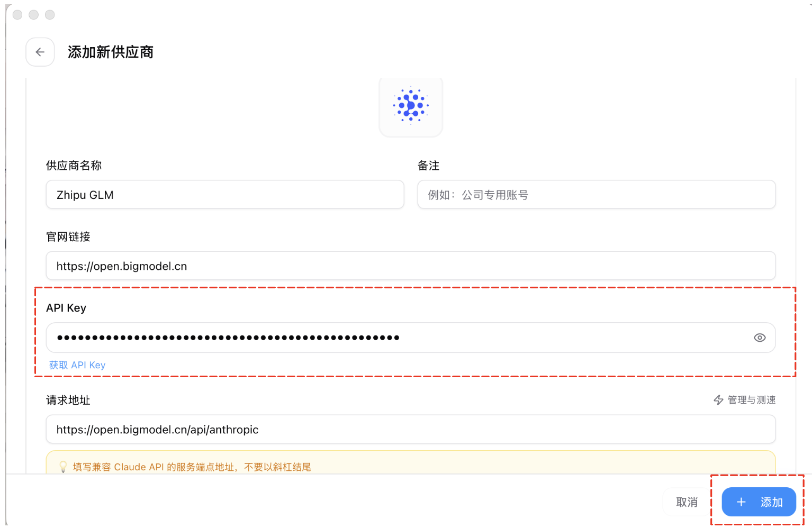Image resolution: width=812 pixels, height=528 pixels.
Task: Toggle API Key visibility to reveal the key
Action: point(760,338)
